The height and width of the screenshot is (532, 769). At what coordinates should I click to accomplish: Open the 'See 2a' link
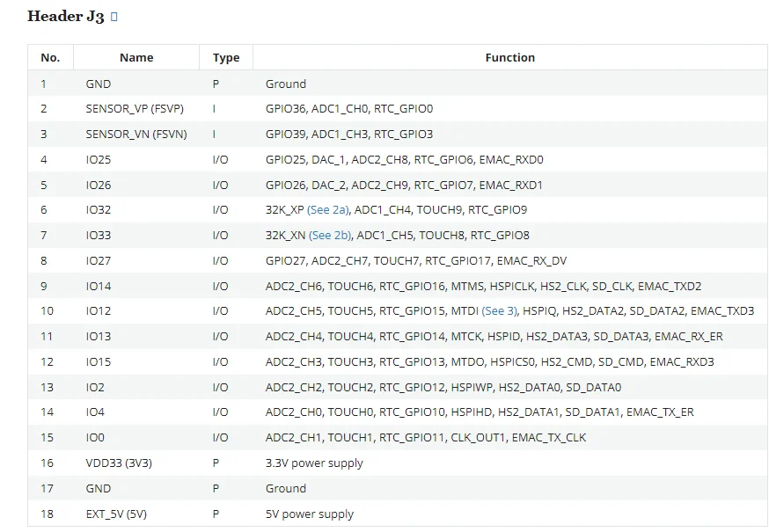point(327,210)
